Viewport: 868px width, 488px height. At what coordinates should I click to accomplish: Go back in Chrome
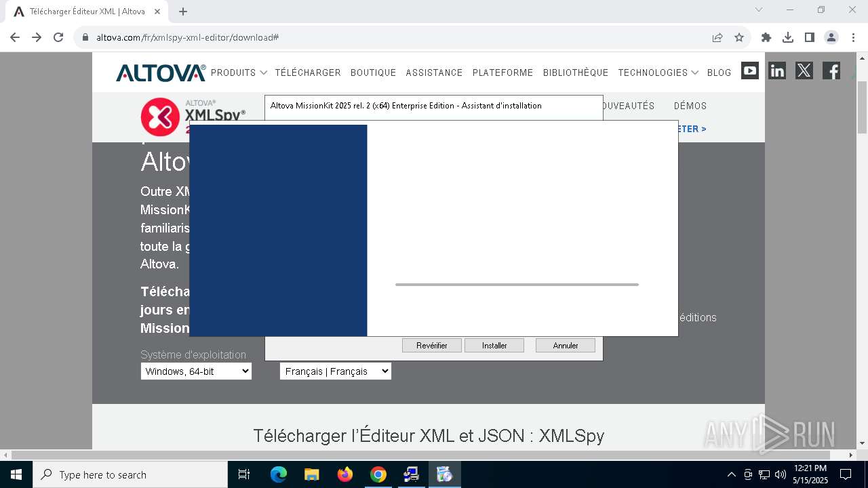15,37
